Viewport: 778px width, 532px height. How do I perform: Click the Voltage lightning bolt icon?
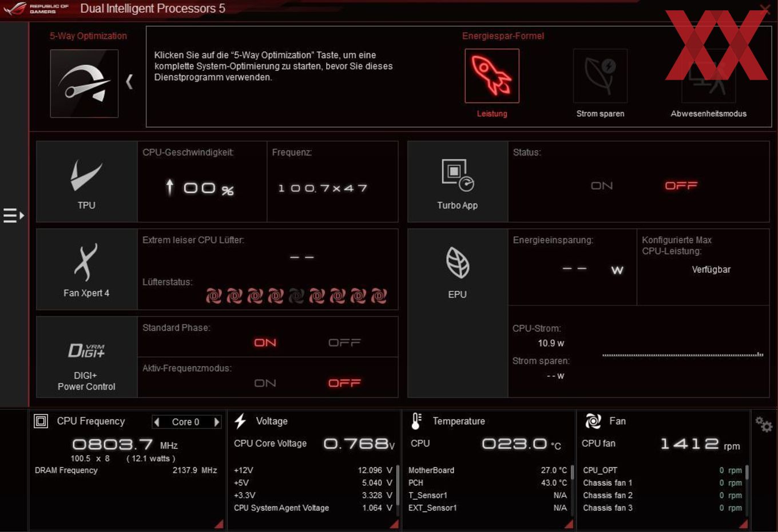coord(240,422)
